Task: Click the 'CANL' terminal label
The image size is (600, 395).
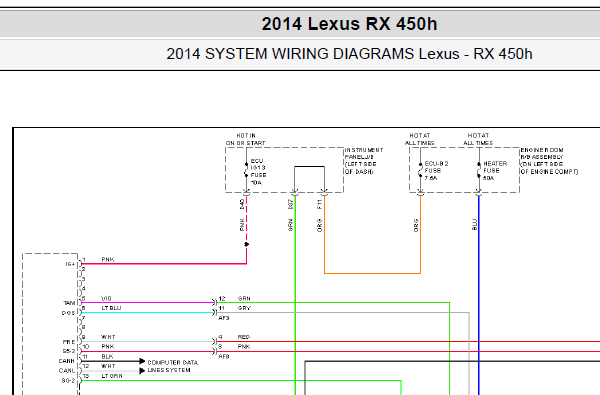Action: [x=67, y=371]
